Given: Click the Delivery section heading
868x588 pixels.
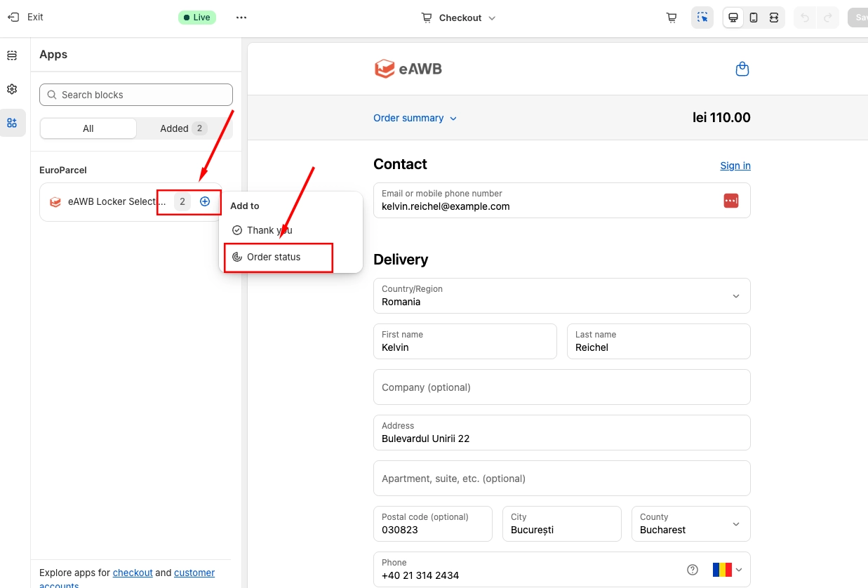Looking at the screenshot, I should click(x=401, y=260).
